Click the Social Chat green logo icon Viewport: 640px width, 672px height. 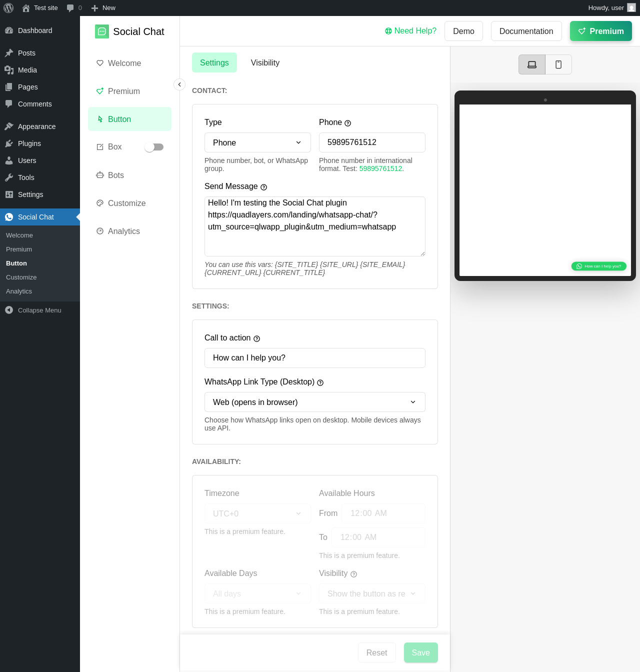[x=102, y=31]
